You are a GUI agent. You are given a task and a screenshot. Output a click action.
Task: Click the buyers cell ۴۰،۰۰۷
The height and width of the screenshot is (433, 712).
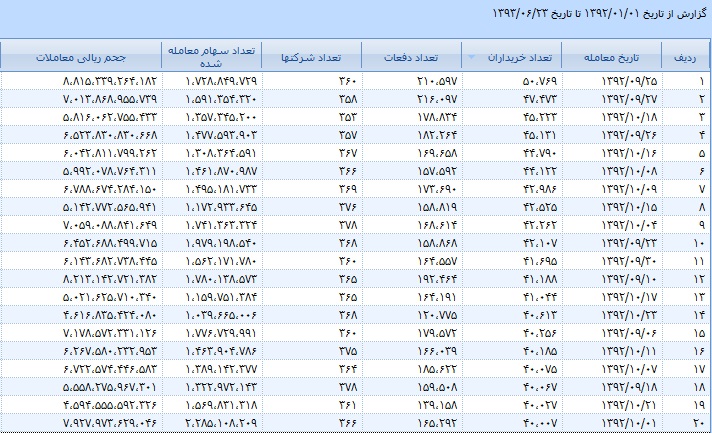coord(539,423)
